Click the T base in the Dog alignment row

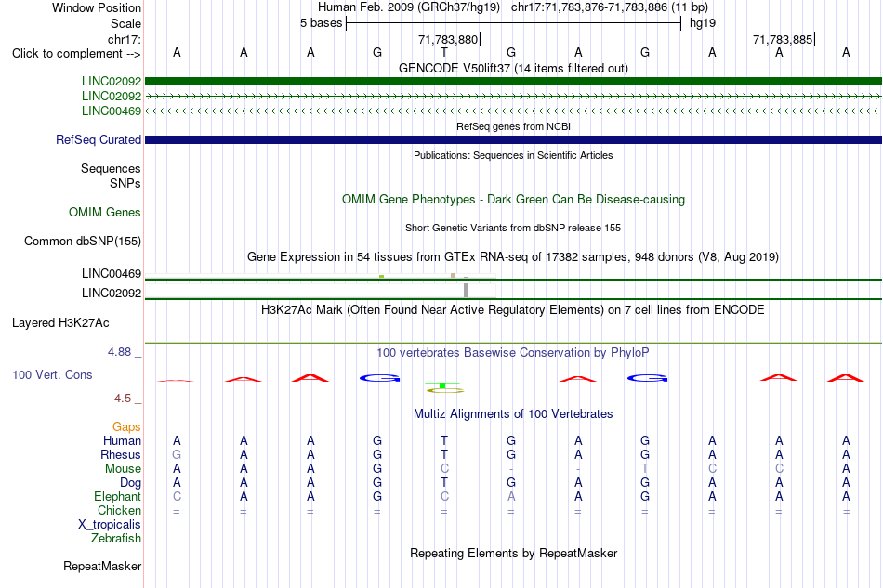coord(444,482)
